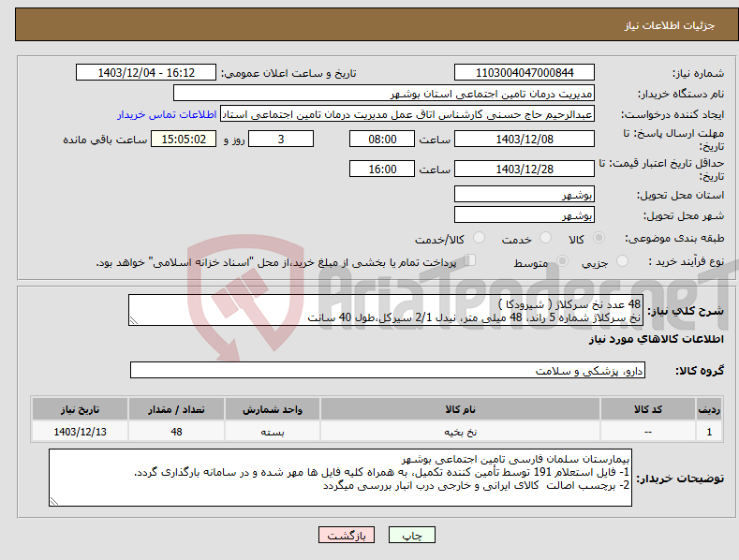This screenshot has height=560, width=739.
Task: Click the چاپ print button
Action: [412, 535]
